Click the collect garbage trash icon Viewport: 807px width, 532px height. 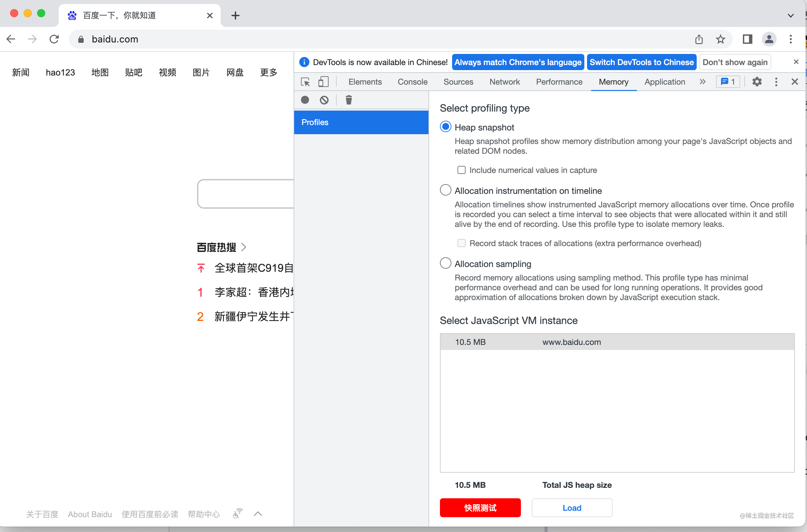(x=348, y=100)
